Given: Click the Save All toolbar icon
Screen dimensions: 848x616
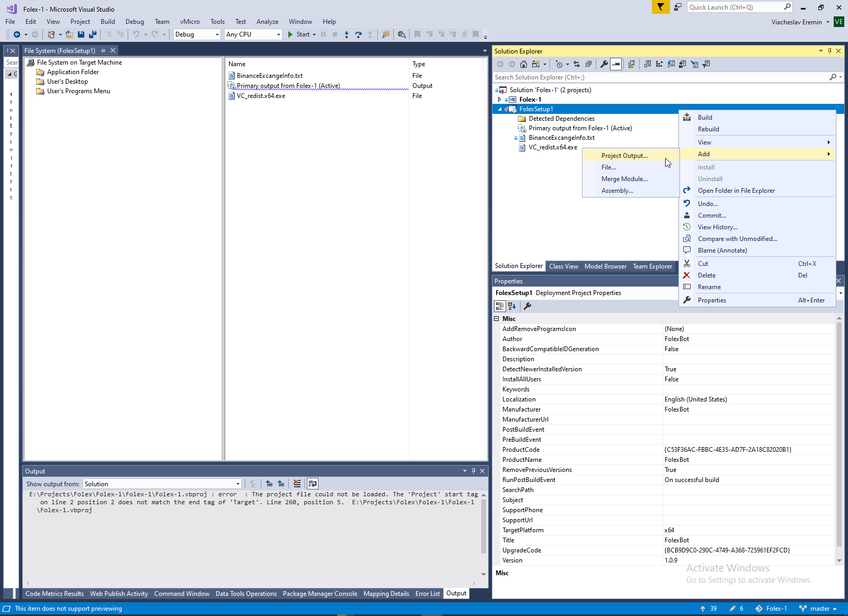Looking at the screenshot, I should (93, 34).
